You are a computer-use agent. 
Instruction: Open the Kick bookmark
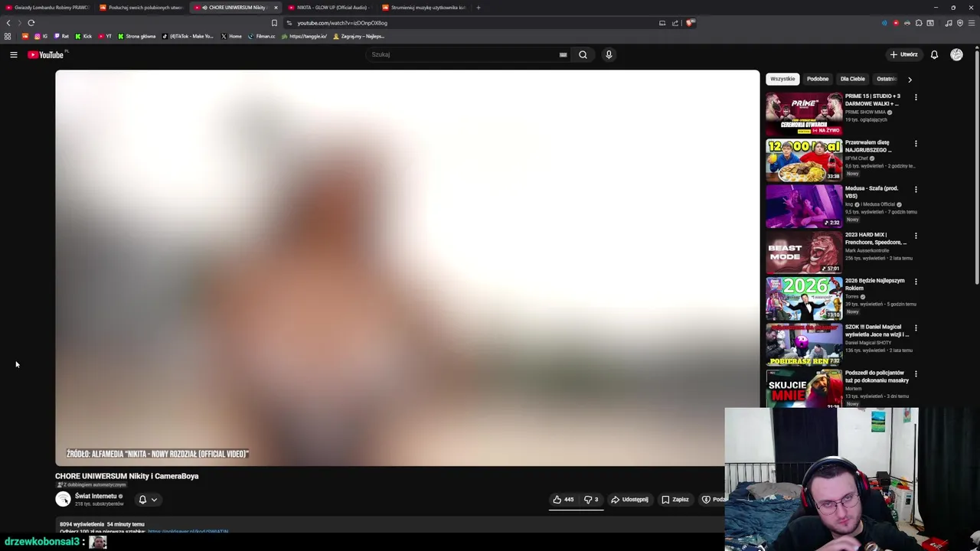pos(83,36)
